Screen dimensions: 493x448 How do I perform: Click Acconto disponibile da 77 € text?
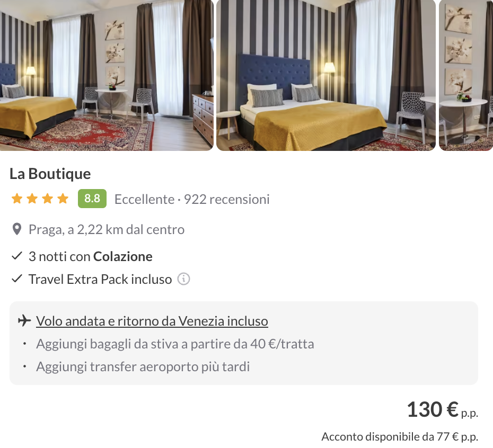(400, 437)
